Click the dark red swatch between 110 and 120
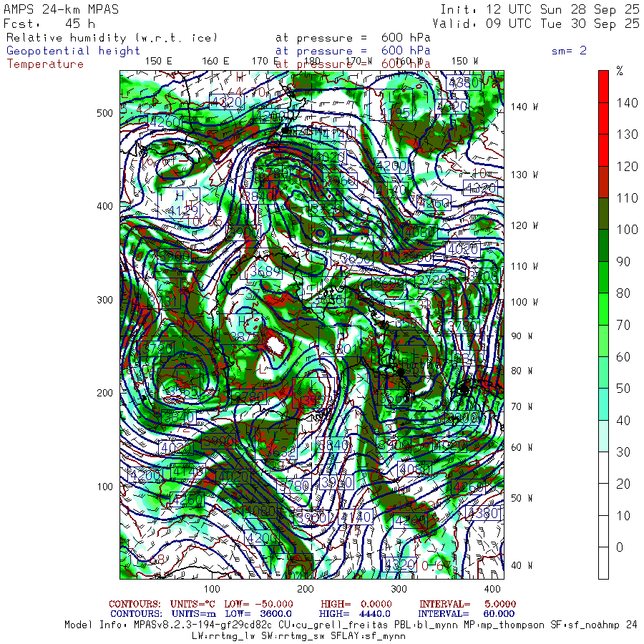Screen dimensions: 644x644 coord(603,182)
